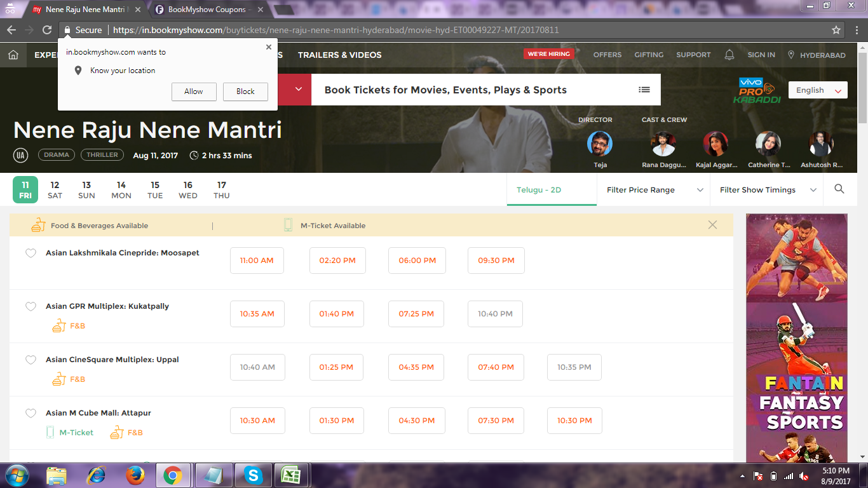Screen dimensions: 868x488
Task: Open Internet Explorer from the taskbar
Action: click(96, 475)
